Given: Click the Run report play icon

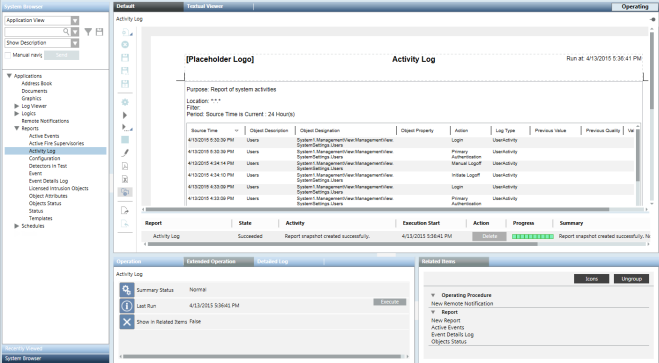Looking at the screenshot, I should (x=124, y=115).
